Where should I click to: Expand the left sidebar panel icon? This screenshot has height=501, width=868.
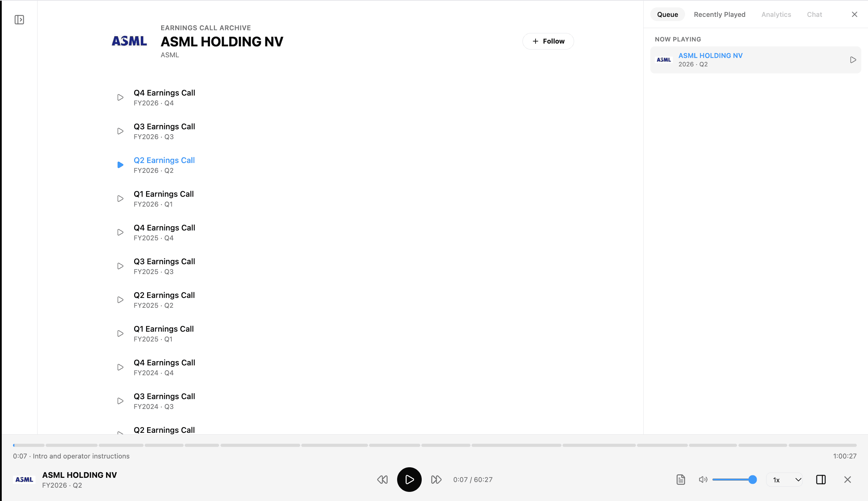(x=19, y=20)
